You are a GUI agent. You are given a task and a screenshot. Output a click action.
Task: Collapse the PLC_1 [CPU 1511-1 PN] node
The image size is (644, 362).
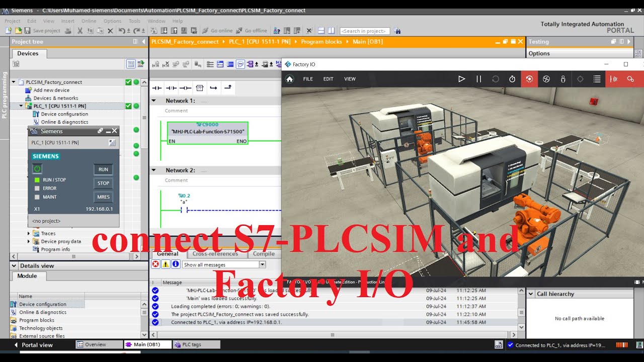[x=21, y=106]
